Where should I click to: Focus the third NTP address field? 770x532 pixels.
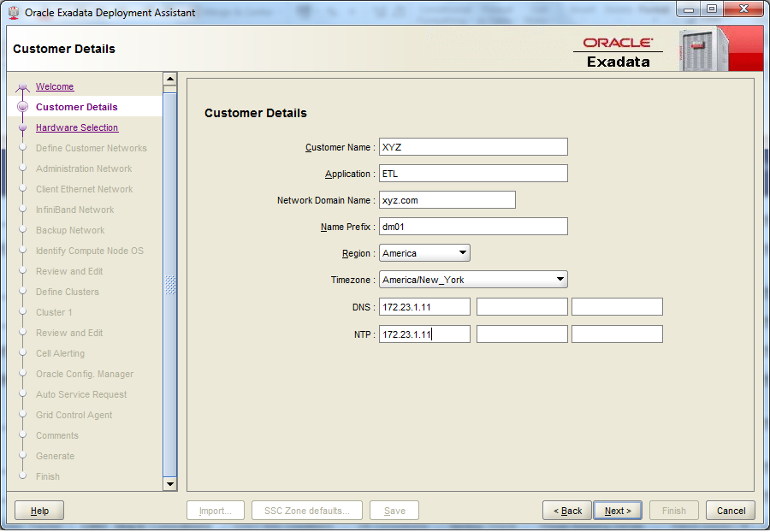[x=617, y=334]
